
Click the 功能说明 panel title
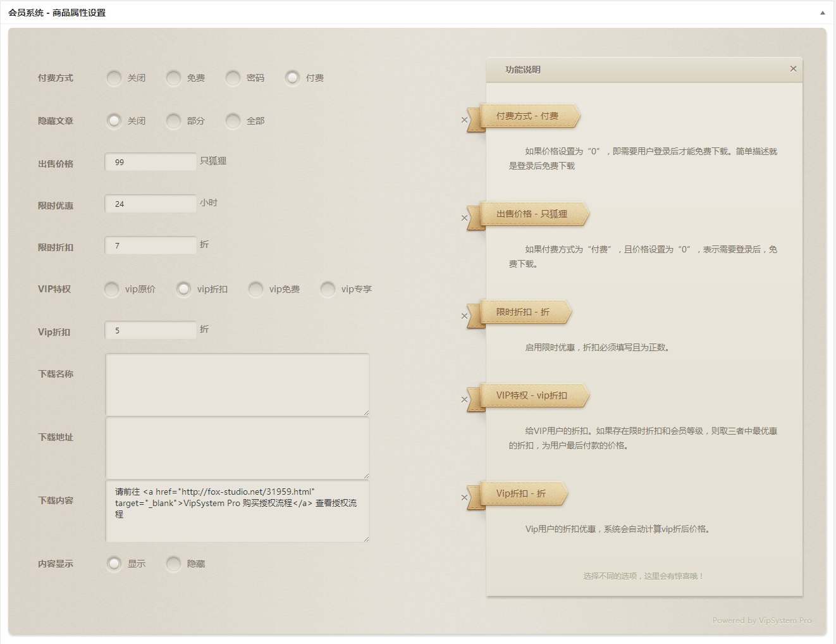coord(522,70)
